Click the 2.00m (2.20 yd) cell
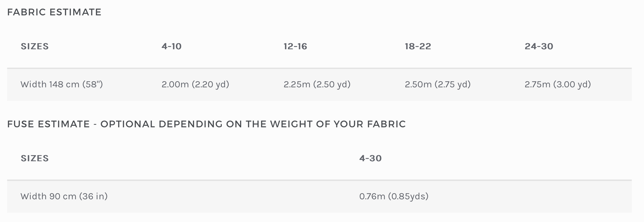Viewport: 644px width, 222px height. pyautogui.click(x=195, y=84)
